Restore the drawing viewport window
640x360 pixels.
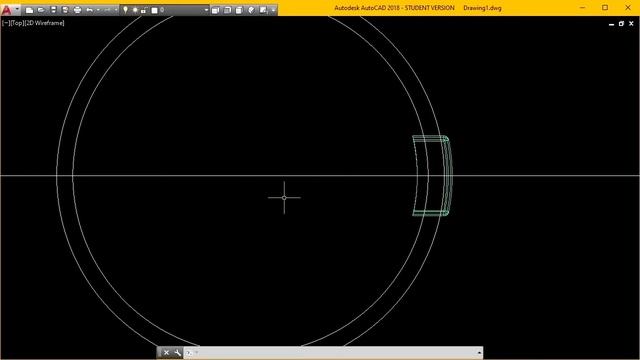click(621, 24)
